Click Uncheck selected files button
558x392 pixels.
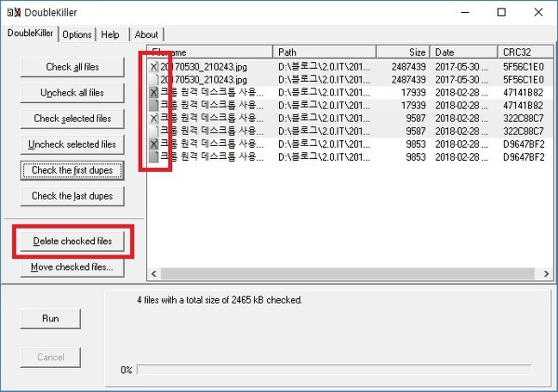click(73, 144)
